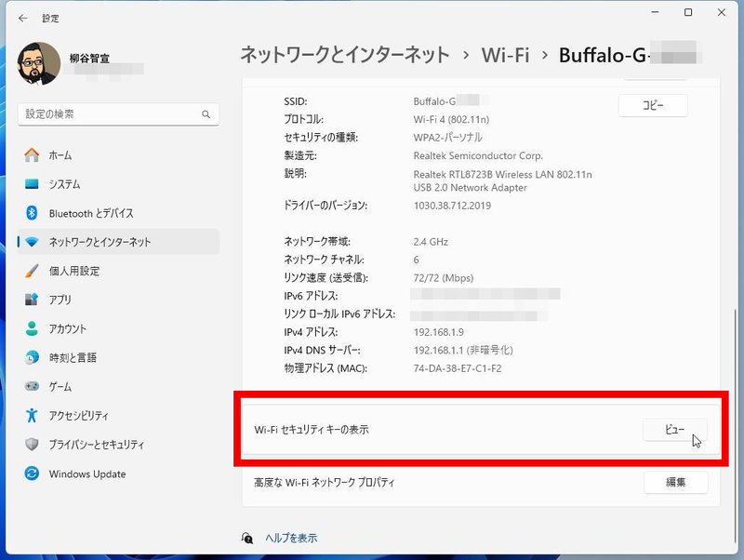Select the 2.4 GHz band value
The width and height of the screenshot is (744, 560).
click(x=431, y=242)
